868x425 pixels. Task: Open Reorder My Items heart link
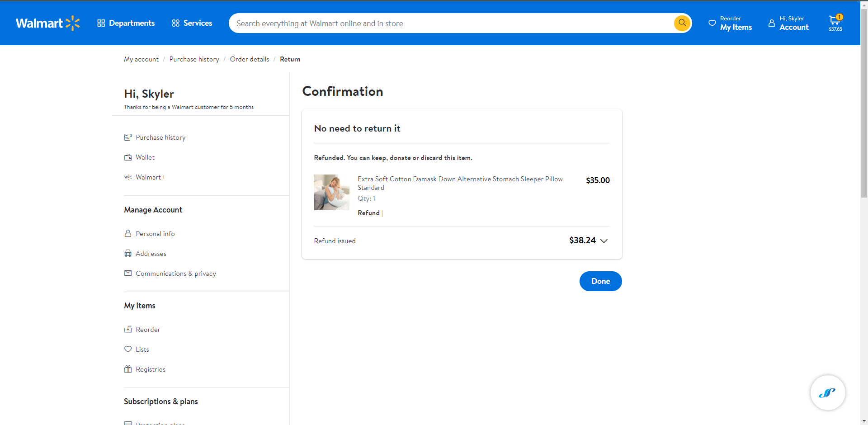click(x=730, y=23)
